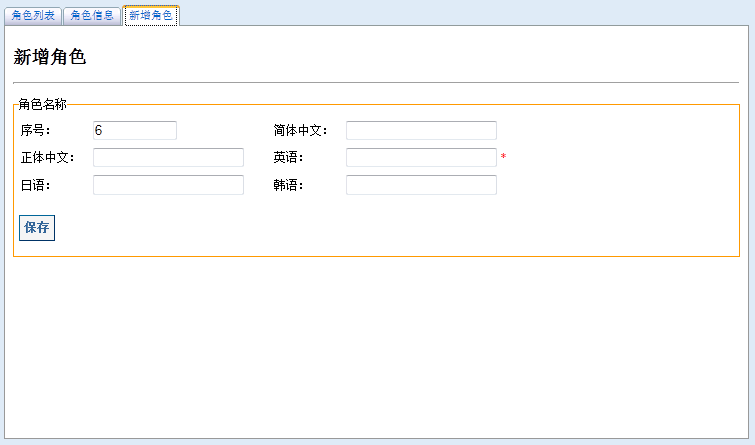Viewport: 755px width, 445px height.
Task: Focus the 简体中文 text field
Action: [421, 131]
